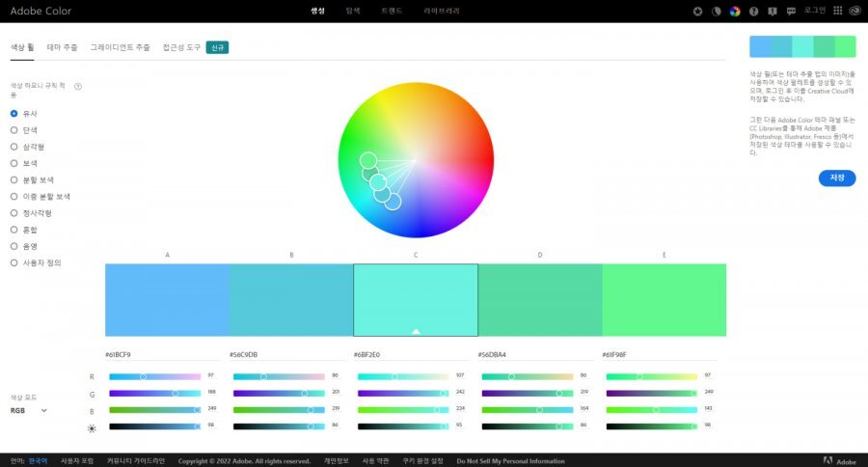Select the 삼각형 harmony rule
Image resolution: width=868 pixels, height=467 pixels.
point(27,147)
